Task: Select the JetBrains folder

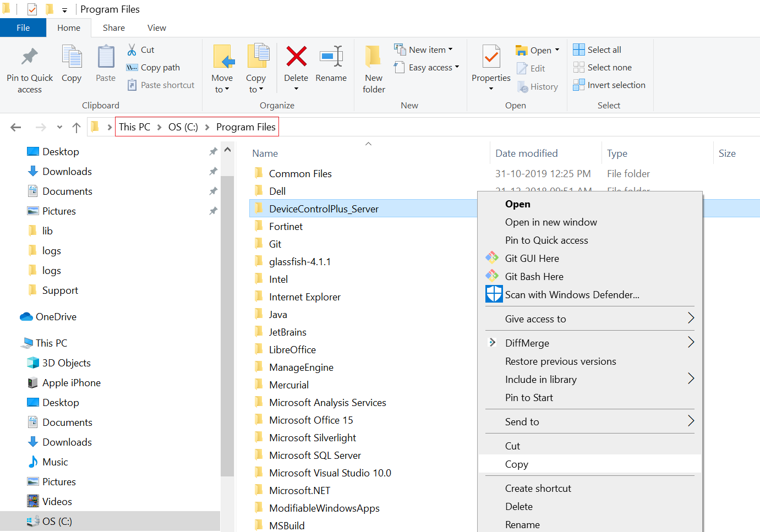Action: pyautogui.click(x=287, y=332)
